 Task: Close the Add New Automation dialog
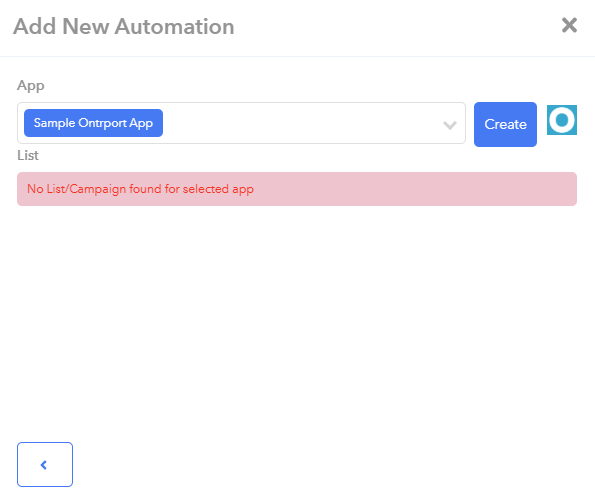tap(569, 25)
